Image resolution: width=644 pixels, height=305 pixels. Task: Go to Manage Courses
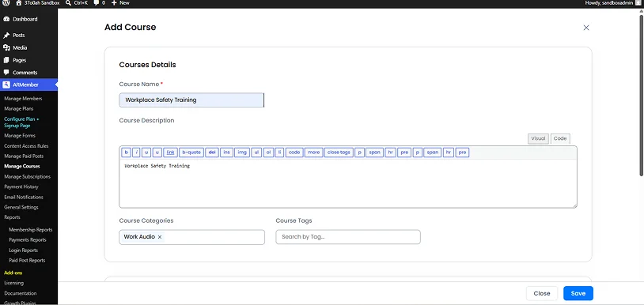[x=22, y=167]
